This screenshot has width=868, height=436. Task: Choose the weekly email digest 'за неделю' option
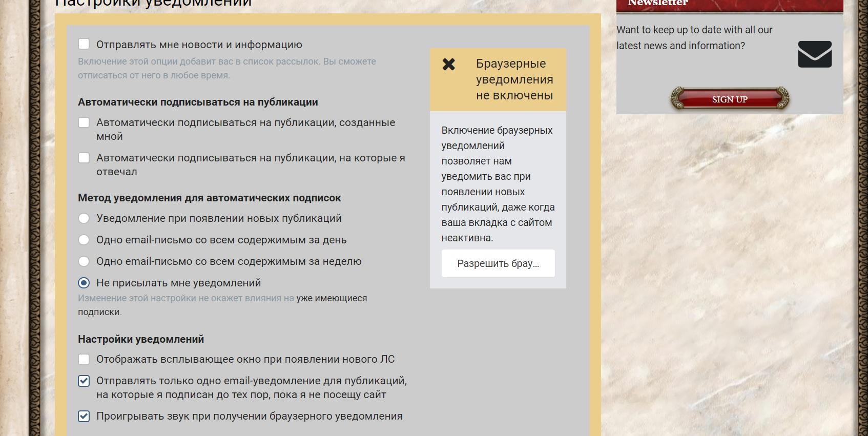[84, 262]
